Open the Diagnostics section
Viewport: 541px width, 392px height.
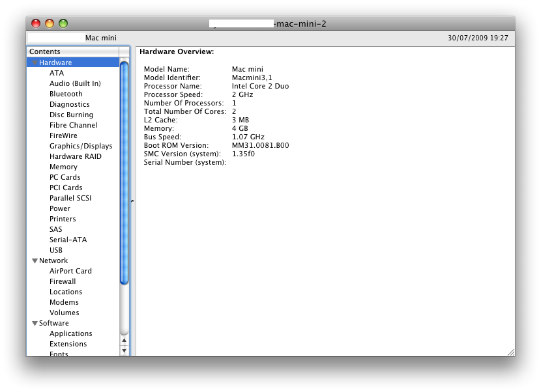point(69,104)
